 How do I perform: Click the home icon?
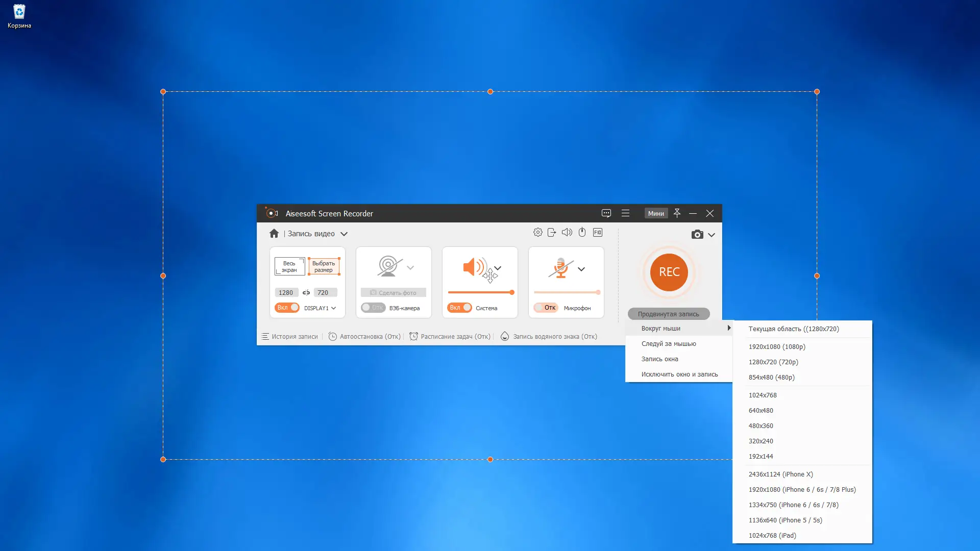pyautogui.click(x=274, y=234)
